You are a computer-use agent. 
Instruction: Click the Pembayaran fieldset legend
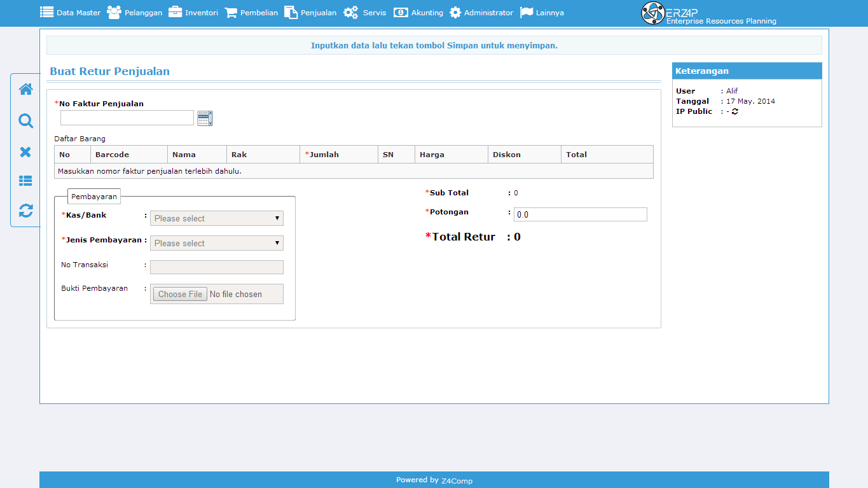[94, 197]
